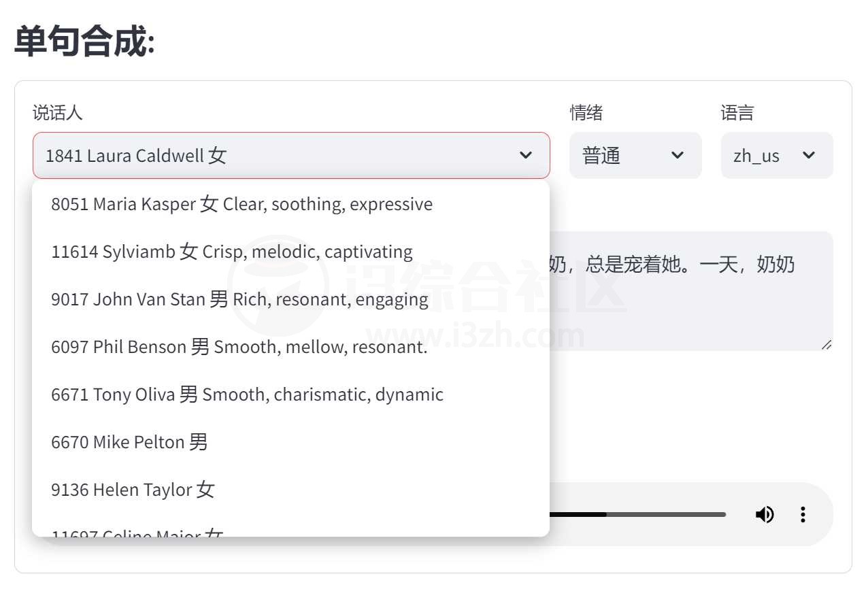The height and width of the screenshot is (589, 868).
Task: Pick 6097 Phil Benson from list
Action: pos(290,347)
